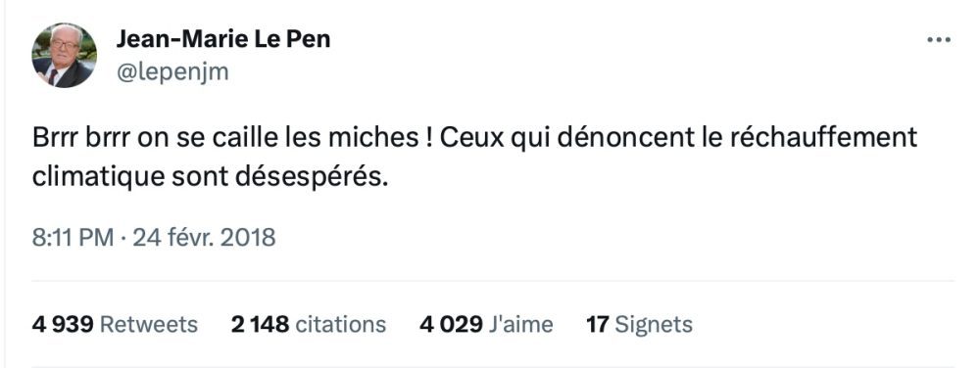Image resolution: width=980 pixels, height=368 pixels.
Task: Open the three-dot more options menu
Action: point(939,40)
